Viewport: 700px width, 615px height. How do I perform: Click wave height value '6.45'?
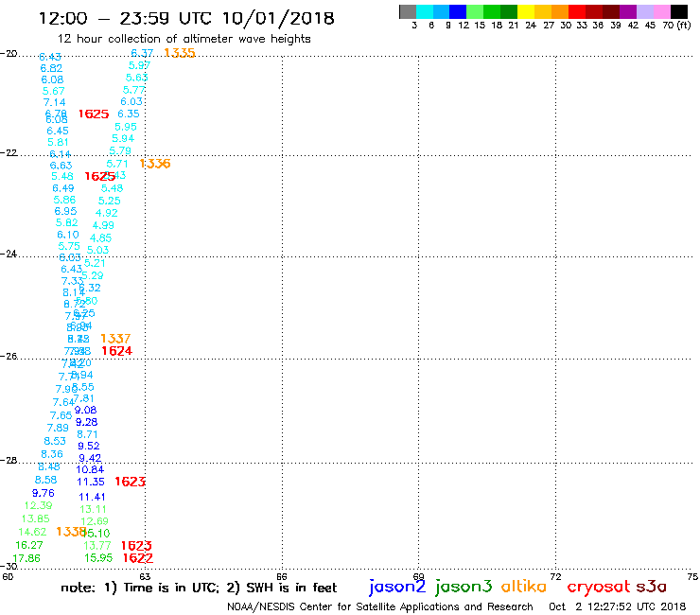[x=58, y=131]
